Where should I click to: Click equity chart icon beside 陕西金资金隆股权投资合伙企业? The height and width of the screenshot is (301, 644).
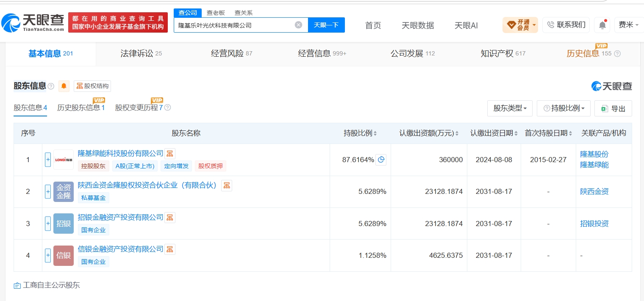(x=227, y=185)
